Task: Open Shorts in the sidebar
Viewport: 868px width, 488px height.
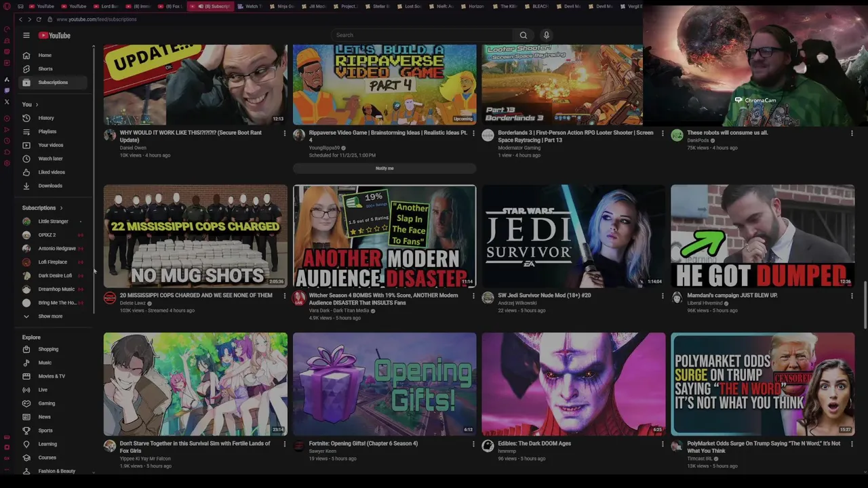Action: [x=54, y=68]
